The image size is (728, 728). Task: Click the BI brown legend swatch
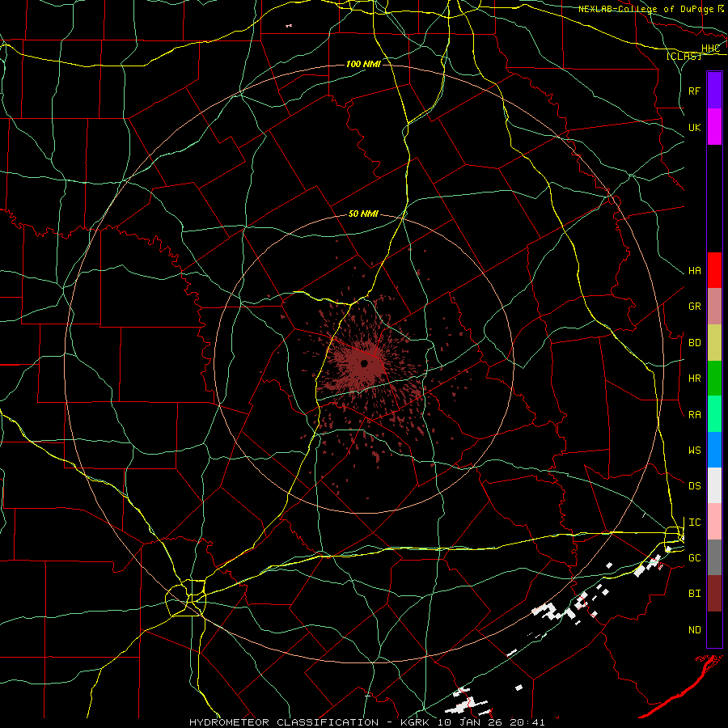coord(714,594)
